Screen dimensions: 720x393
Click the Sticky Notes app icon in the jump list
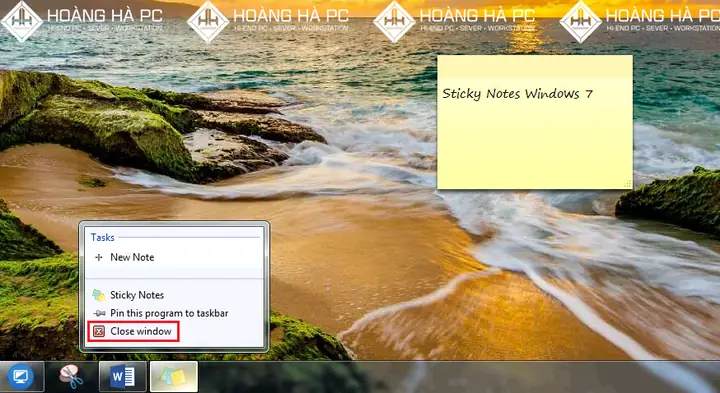tap(99, 295)
